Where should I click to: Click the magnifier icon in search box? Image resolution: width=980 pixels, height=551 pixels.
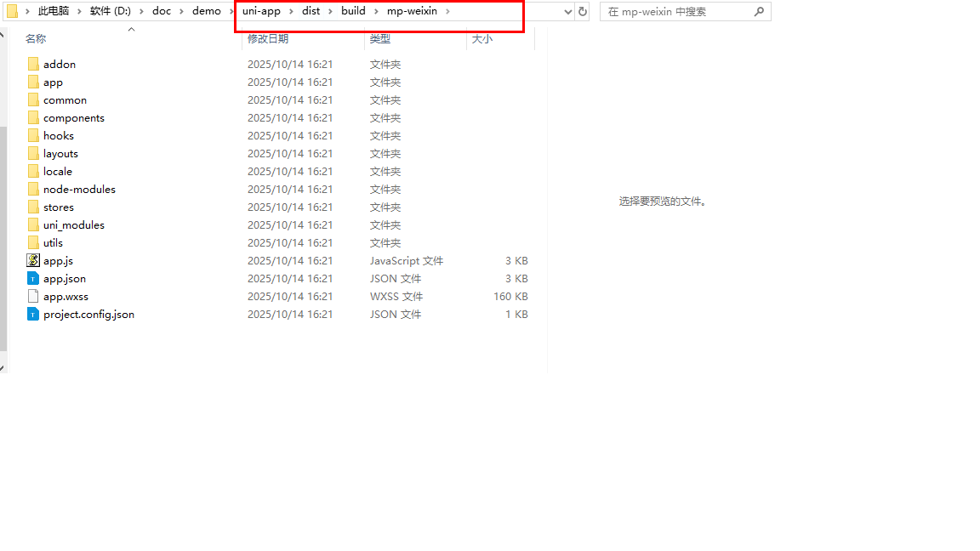(759, 12)
